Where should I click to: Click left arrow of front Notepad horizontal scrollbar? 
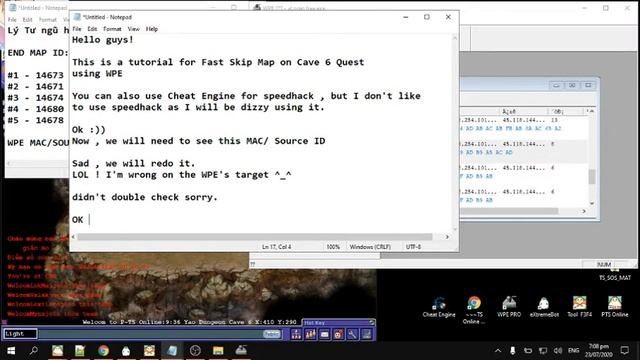click(x=73, y=237)
